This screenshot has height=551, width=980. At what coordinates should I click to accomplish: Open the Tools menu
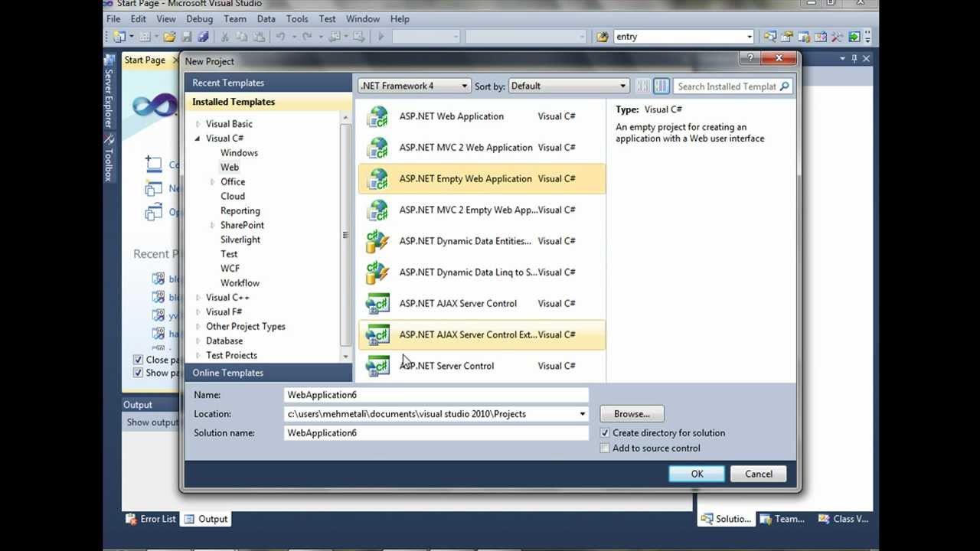297,19
